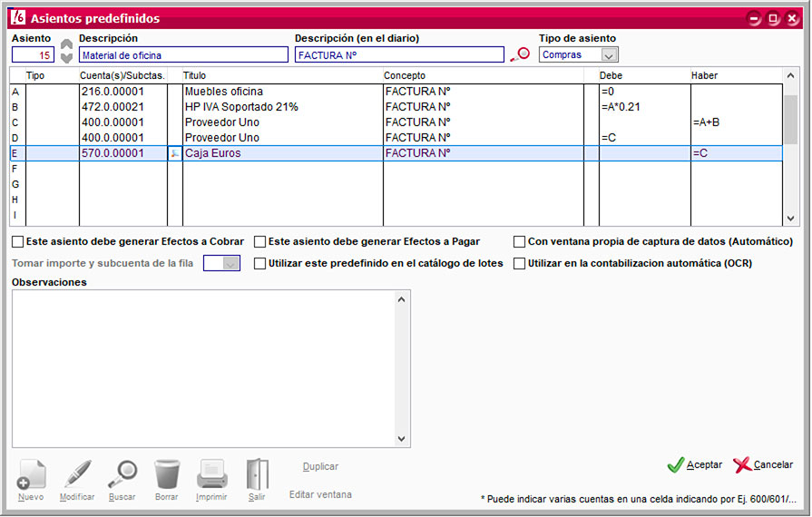Open the Tipo de asiento Compras dropdown
The image size is (812, 517).
[x=609, y=54]
